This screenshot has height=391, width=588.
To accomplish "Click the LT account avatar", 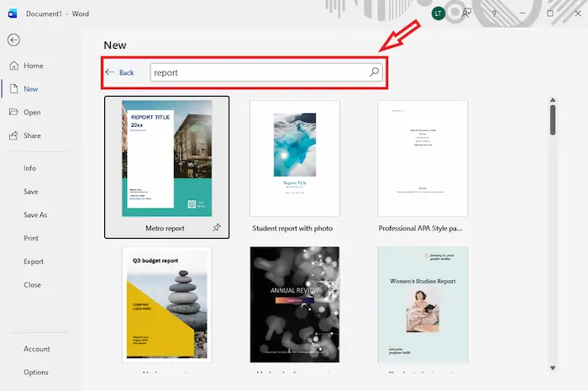I will [x=438, y=13].
